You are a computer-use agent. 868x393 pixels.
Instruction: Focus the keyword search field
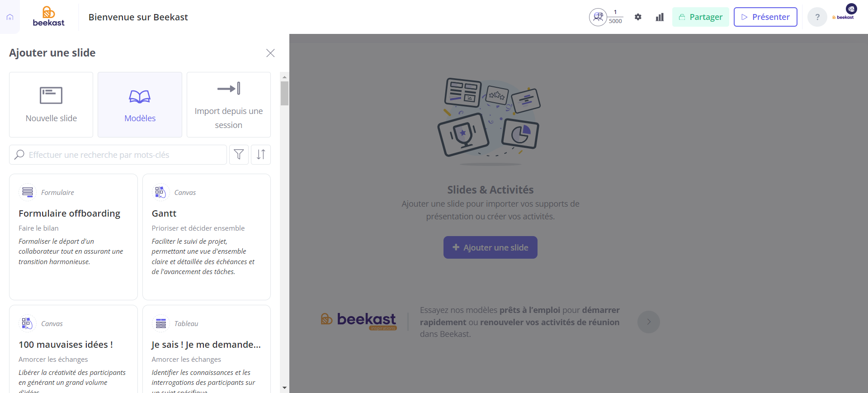tap(118, 155)
